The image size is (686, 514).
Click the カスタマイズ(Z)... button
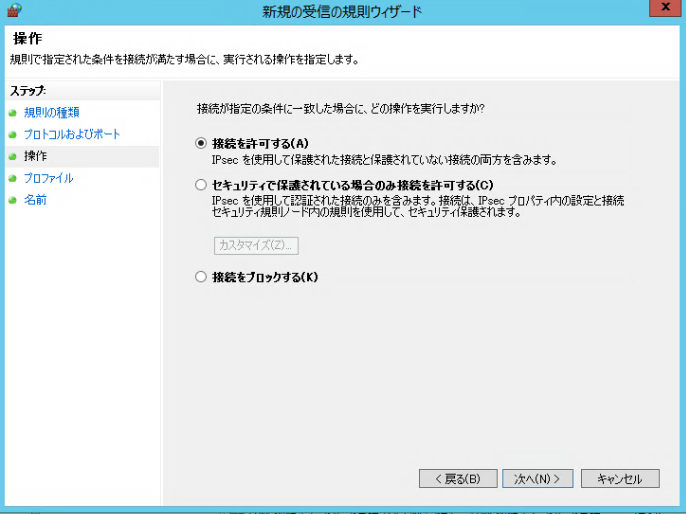[256, 245]
